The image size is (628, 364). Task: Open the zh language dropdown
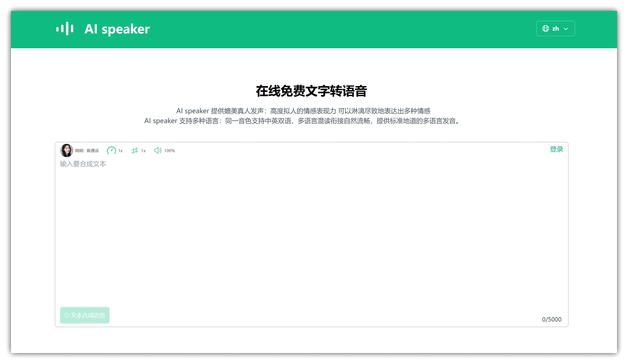click(555, 29)
